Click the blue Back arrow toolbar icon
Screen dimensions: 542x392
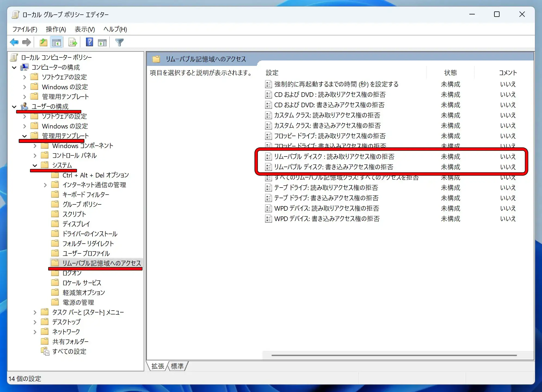click(x=14, y=42)
